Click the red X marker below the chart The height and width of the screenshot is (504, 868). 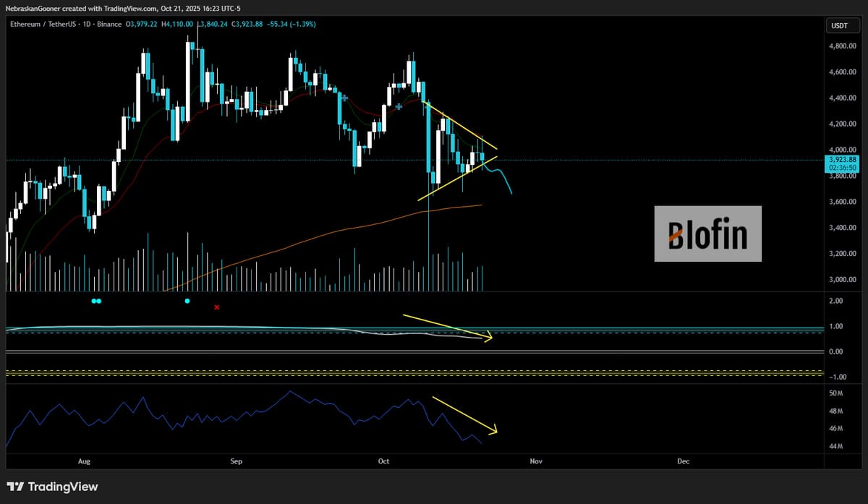(216, 307)
